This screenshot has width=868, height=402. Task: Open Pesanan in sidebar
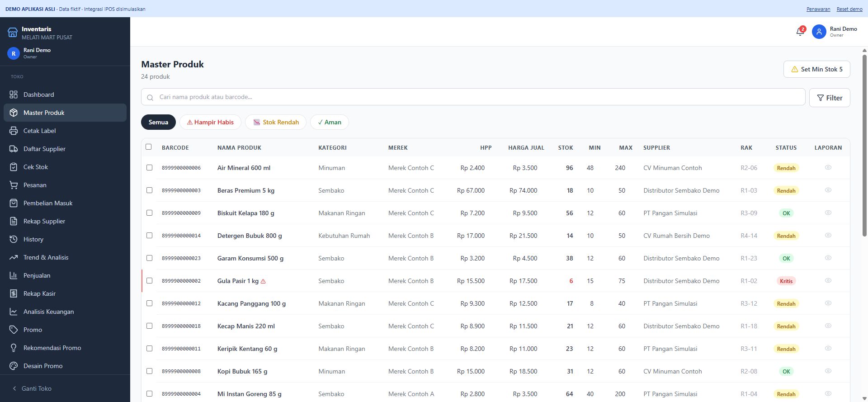65,185
